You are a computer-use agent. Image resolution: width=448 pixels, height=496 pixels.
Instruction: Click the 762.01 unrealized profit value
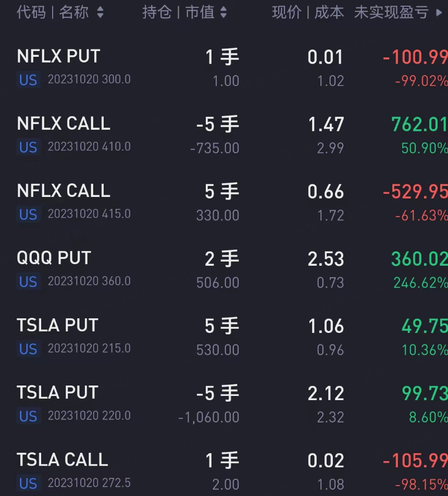419,125
